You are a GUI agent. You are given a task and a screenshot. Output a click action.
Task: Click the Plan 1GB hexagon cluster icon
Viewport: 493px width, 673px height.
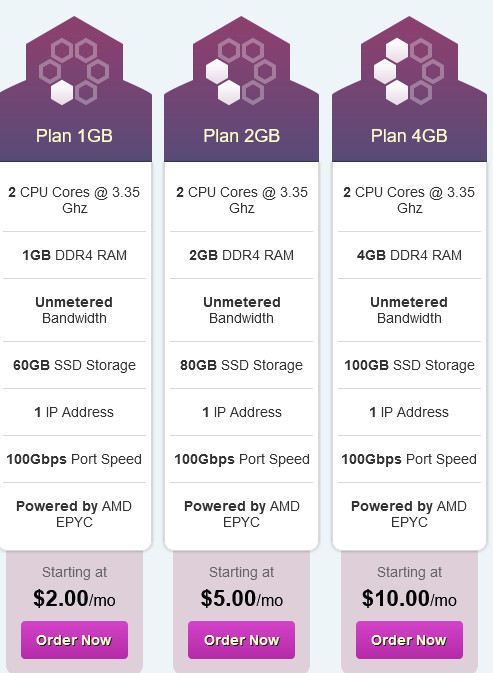[x=74, y=71]
